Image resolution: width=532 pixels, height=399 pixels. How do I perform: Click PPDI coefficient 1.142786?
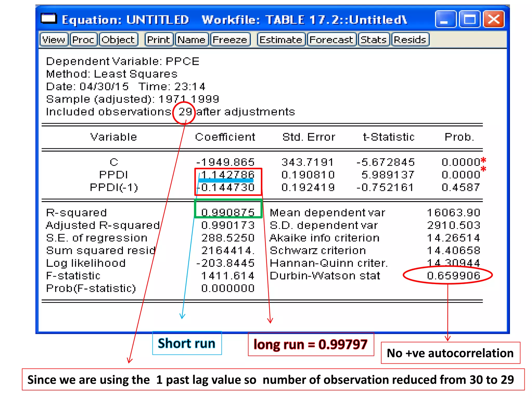pyautogui.click(x=228, y=175)
